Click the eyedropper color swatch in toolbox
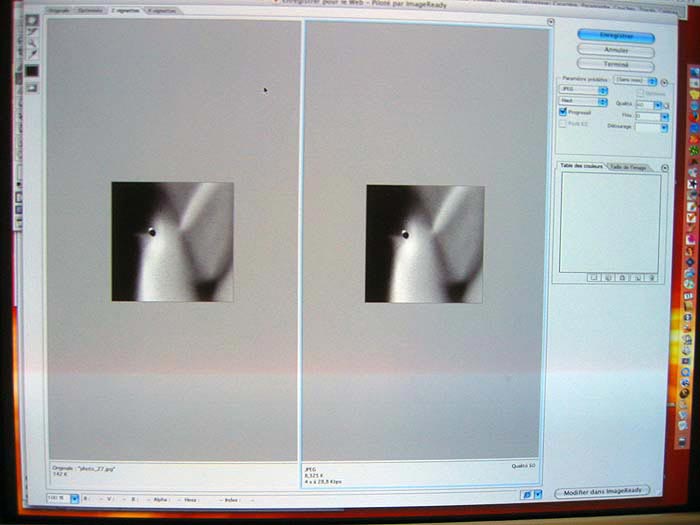Viewport: 700px width, 525px height. [x=32, y=71]
